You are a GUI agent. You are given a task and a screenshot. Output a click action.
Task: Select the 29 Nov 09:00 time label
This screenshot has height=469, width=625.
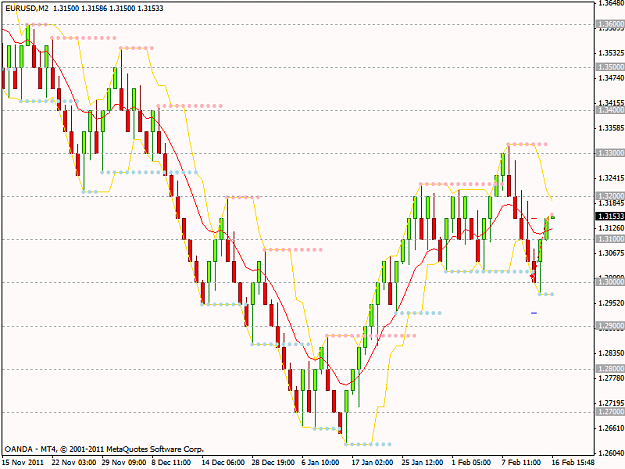(x=124, y=463)
